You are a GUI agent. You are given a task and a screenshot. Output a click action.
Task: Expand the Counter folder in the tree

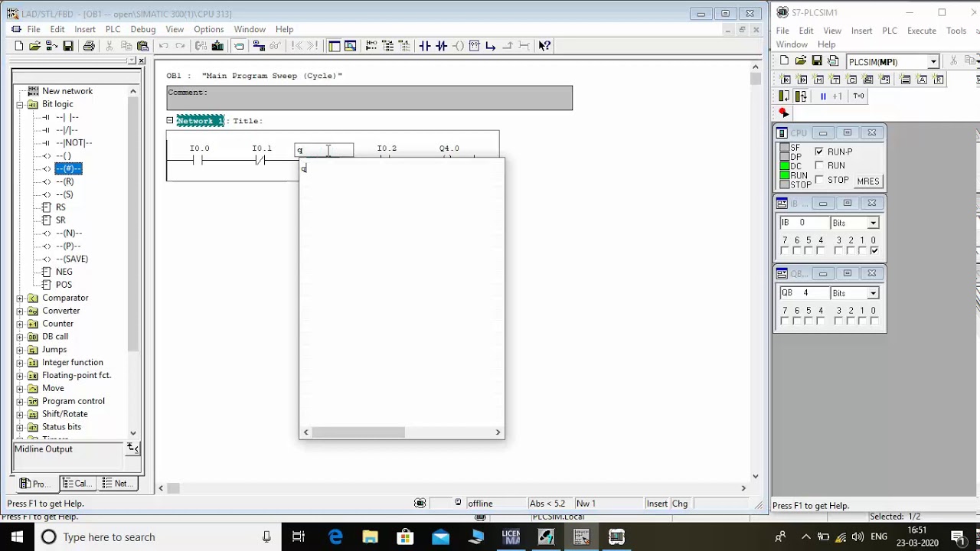(x=20, y=324)
